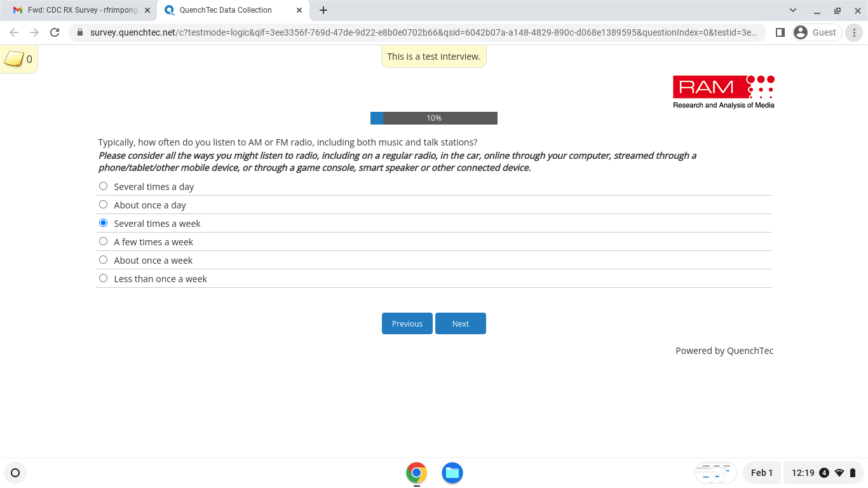The width and height of the screenshot is (868, 488).
Task: Click the 10% progress bar
Action: 433,118
